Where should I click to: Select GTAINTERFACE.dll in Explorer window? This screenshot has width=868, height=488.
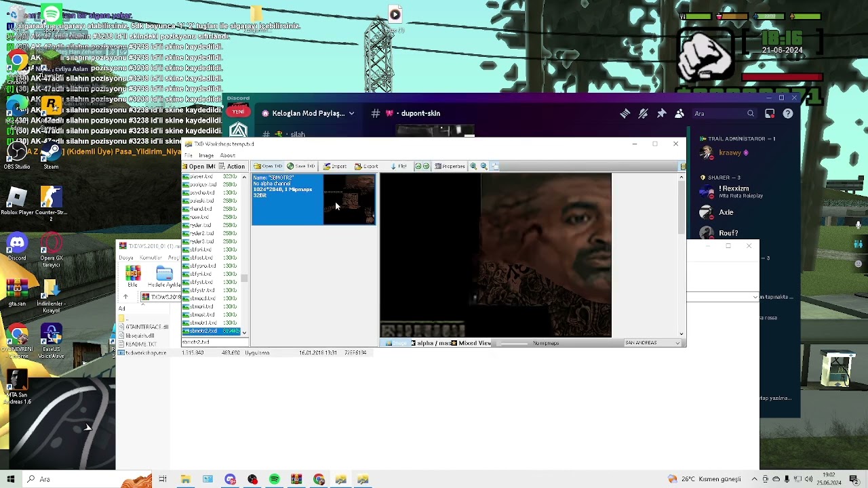click(x=144, y=327)
